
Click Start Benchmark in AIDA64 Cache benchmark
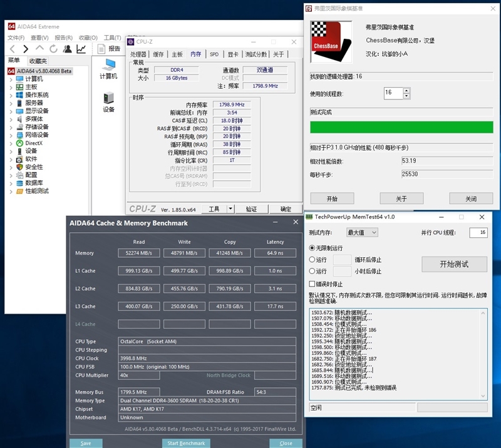(186, 443)
